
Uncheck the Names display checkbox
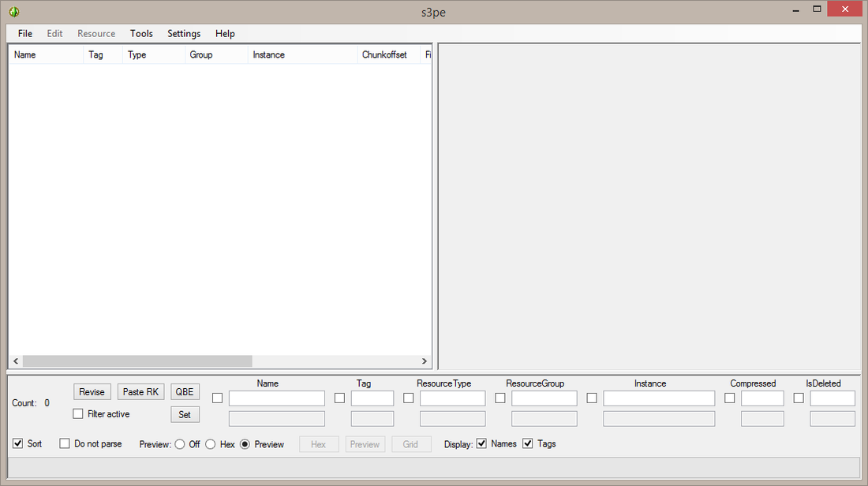(x=481, y=443)
